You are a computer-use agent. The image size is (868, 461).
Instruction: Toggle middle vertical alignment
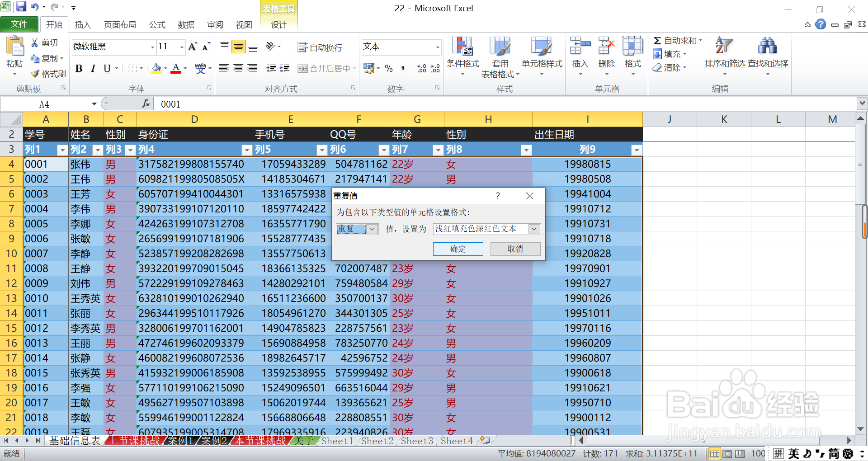(238, 47)
